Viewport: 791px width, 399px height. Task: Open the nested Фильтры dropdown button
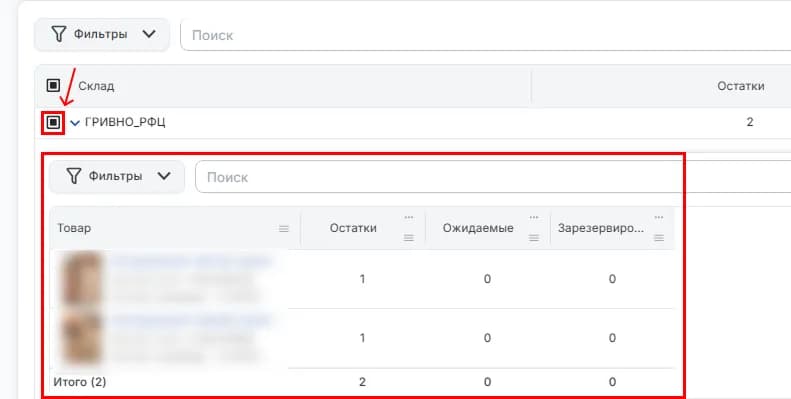pos(117,177)
